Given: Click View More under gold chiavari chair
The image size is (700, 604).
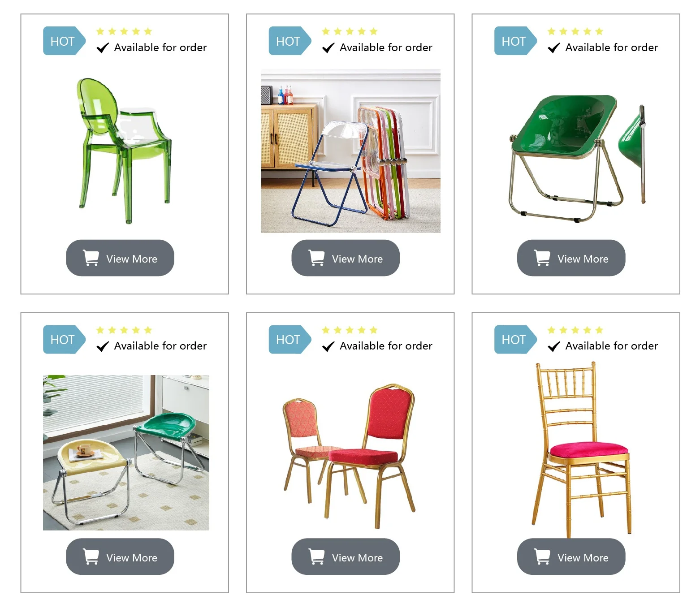Looking at the screenshot, I should point(571,557).
